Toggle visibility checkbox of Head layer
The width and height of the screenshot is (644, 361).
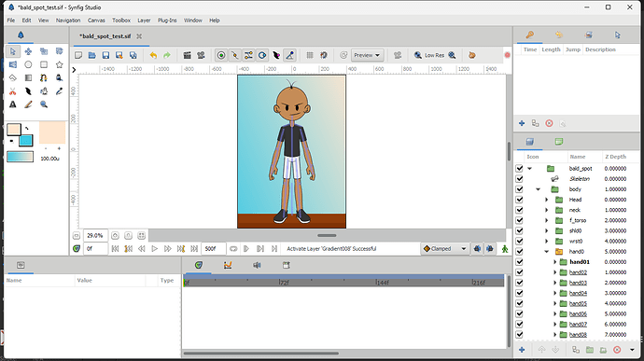(519, 200)
